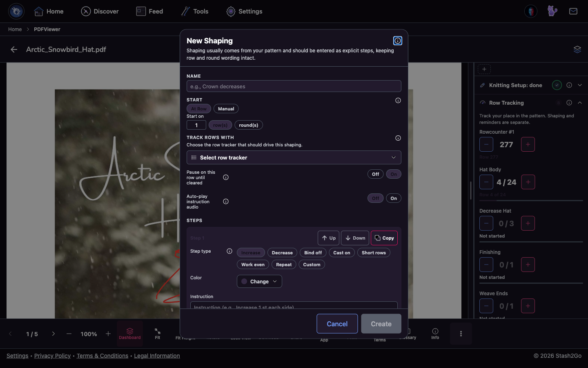Open the Feed menu item
Image resolution: width=588 pixels, height=368 pixels.
[149, 11]
